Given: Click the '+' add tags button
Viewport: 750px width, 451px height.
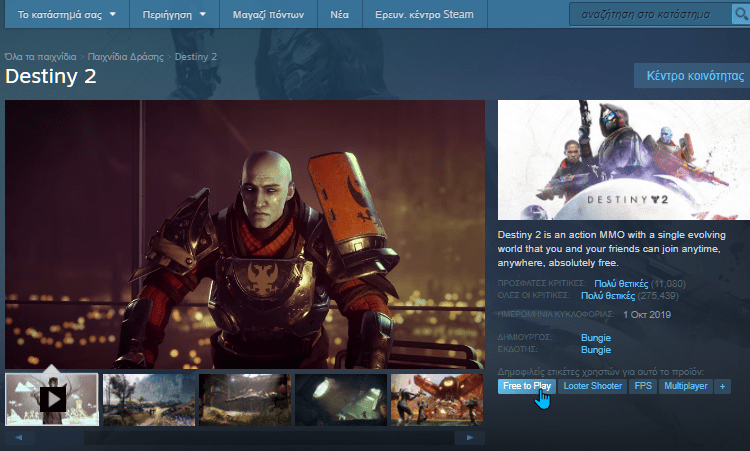Looking at the screenshot, I should (x=722, y=386).
